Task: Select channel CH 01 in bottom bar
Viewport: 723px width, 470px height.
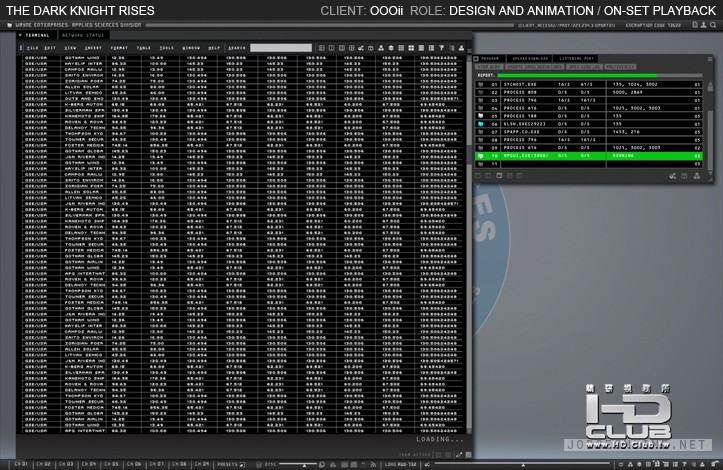Action: click(x=21, y=464)
